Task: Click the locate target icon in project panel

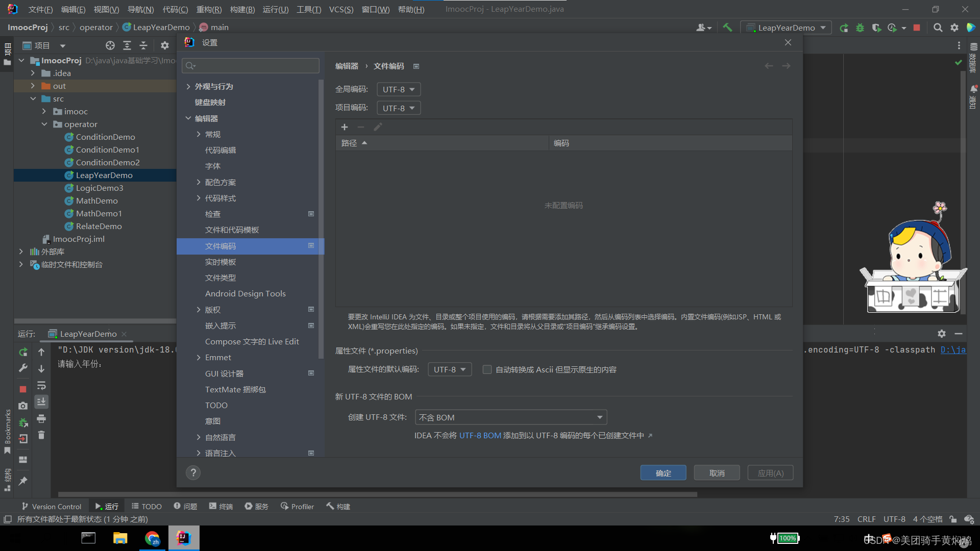Action: tap(110, 45)
